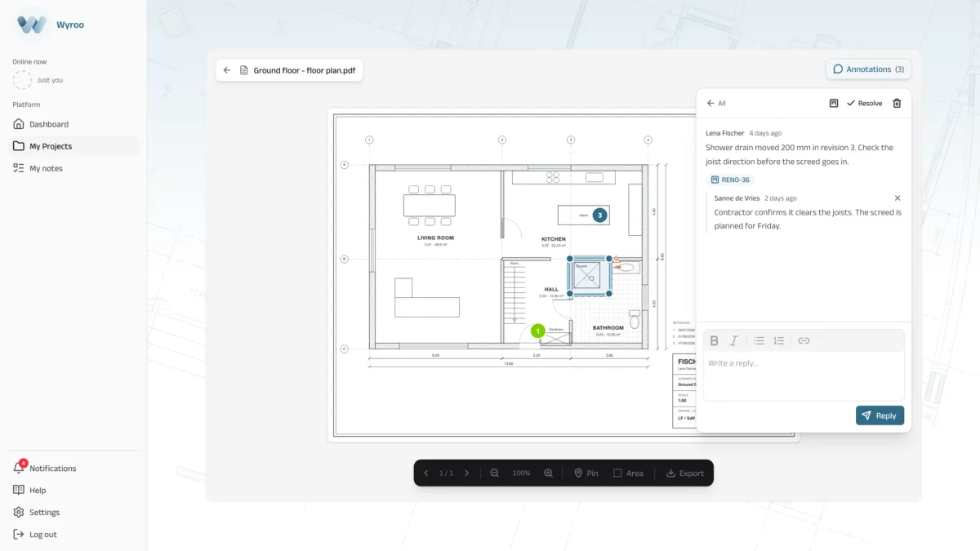Screen dimensions: 980x551
Task: Return to All annotations list
Action: tap(716, 104)
